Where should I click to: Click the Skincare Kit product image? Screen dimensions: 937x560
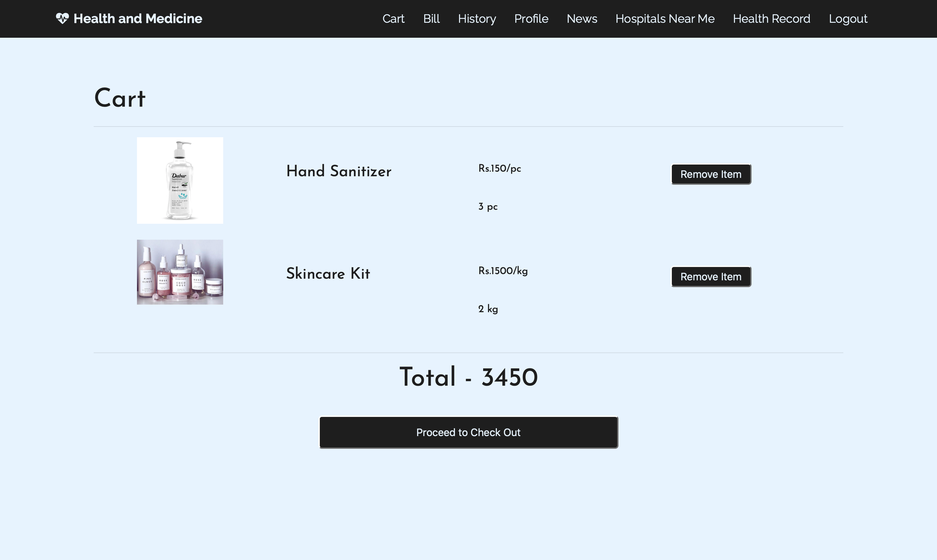[x=180, y=272]
